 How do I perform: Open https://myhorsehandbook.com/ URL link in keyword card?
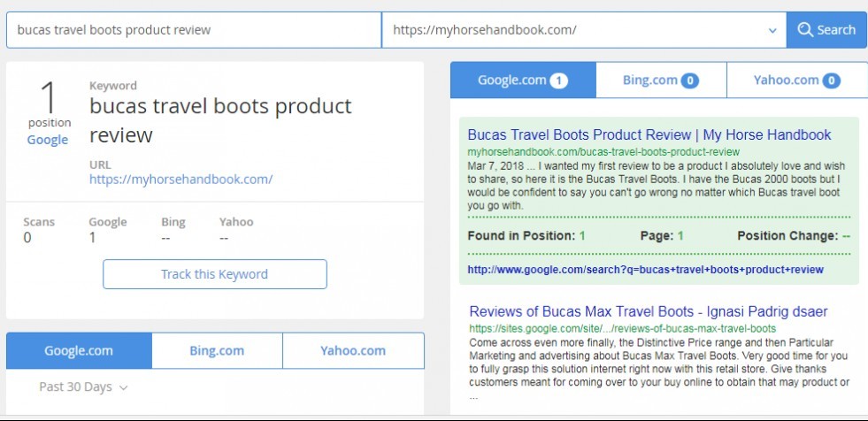click(x=181, y=180)
